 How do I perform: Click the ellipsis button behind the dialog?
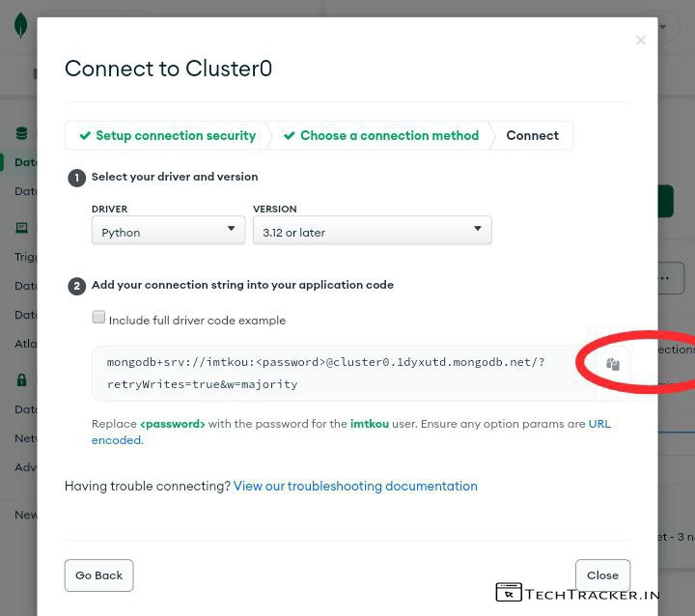click(x=677, y=278)
